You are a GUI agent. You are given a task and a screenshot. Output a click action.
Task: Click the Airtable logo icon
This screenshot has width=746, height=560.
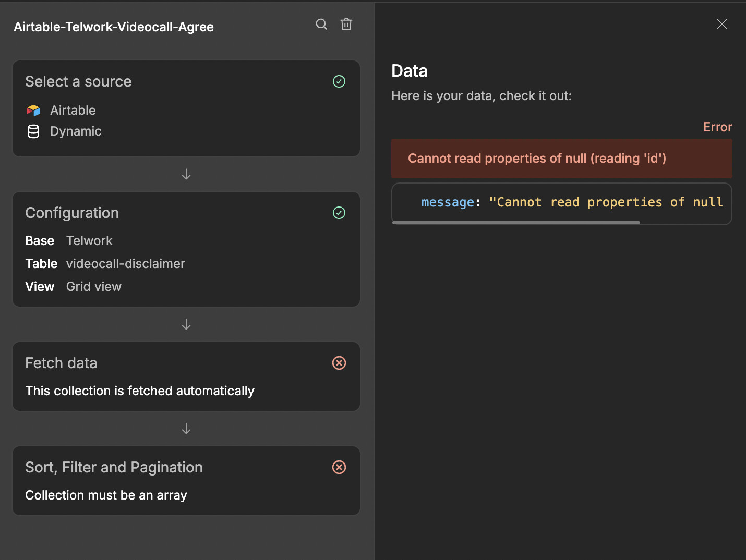coord(33,110)
